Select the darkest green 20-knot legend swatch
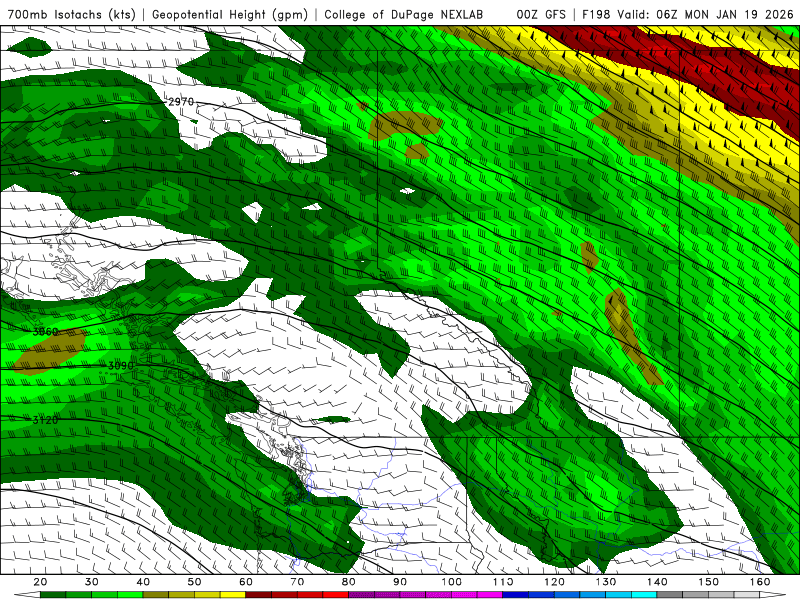Image resolution: width=800 pixels, height=600 pixels. [53, 595]
